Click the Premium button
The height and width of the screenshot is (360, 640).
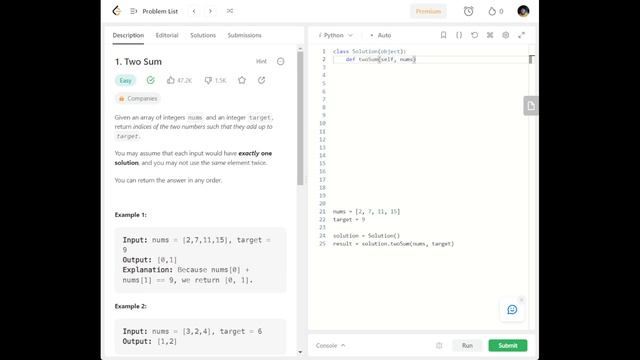(428, 11)
